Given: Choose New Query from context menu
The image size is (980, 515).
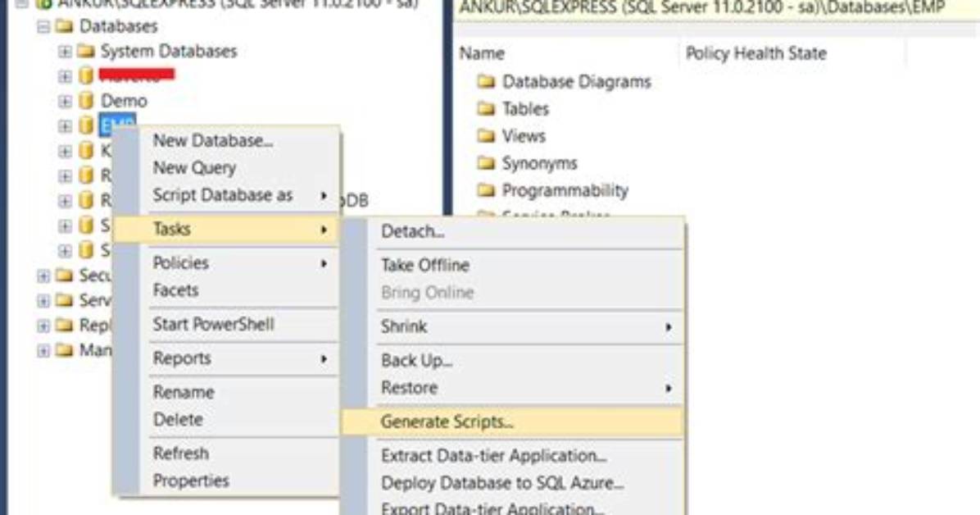Looking at the screenshot, I should pos(227,168).
